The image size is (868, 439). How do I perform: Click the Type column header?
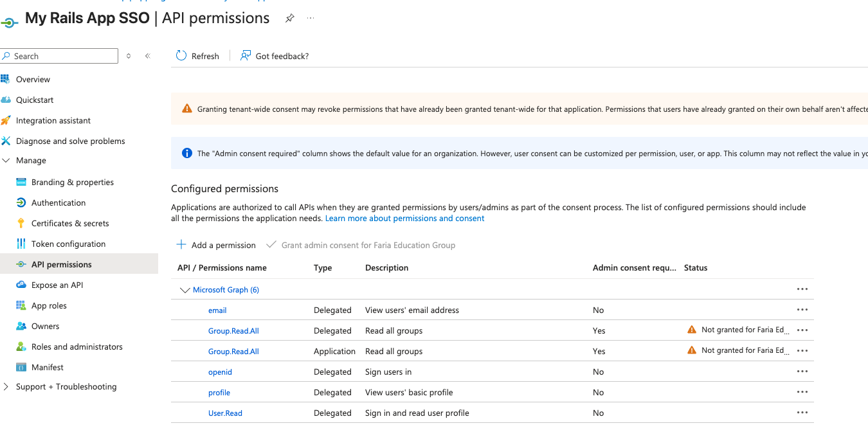pos(323,268)
